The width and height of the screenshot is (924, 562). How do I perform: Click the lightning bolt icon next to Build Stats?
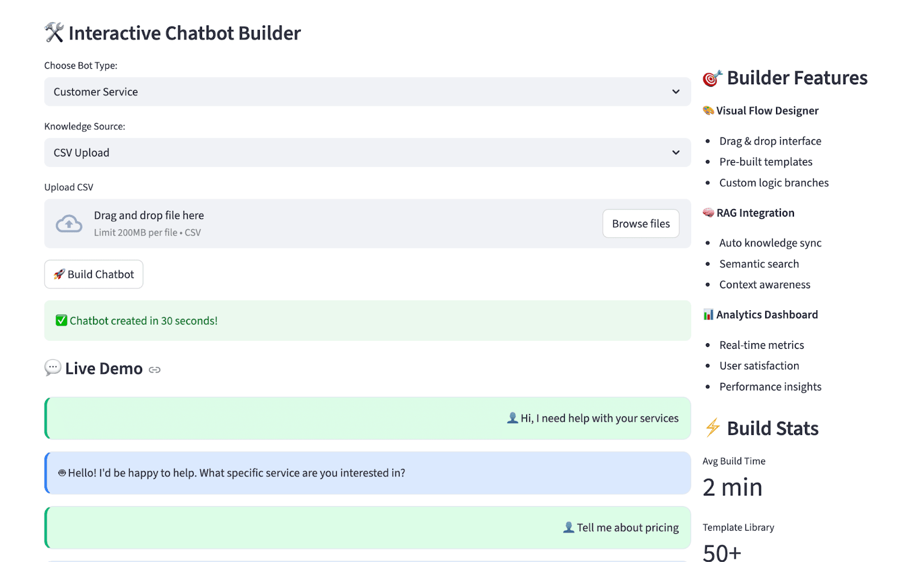[x=713, y=428]
